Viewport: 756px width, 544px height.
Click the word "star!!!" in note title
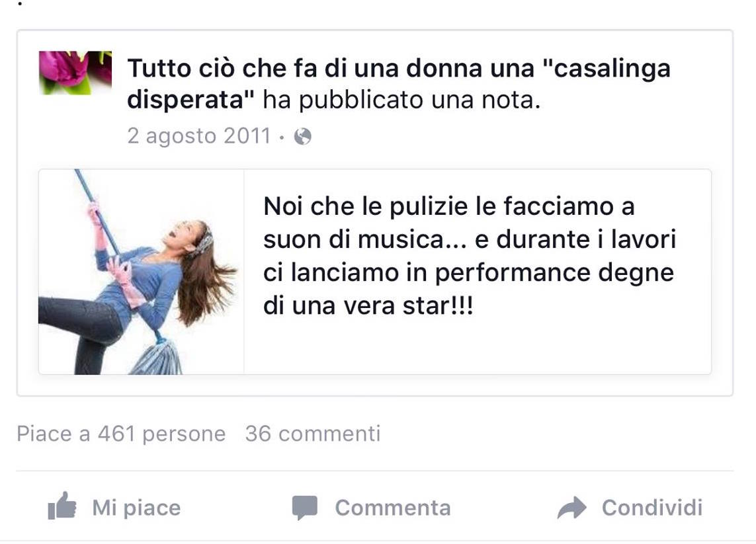tap(438, 305)
